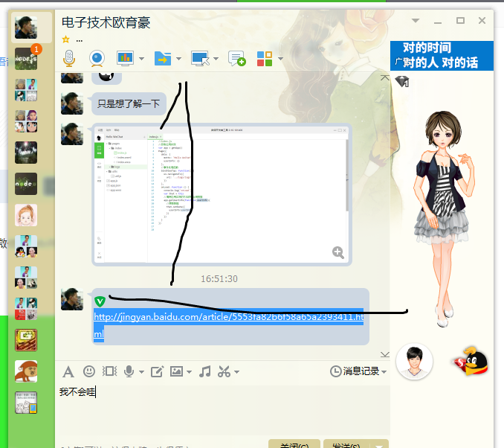Click the send file folder icon
This screenshot has height=448, width=504.
coord(163,58)
